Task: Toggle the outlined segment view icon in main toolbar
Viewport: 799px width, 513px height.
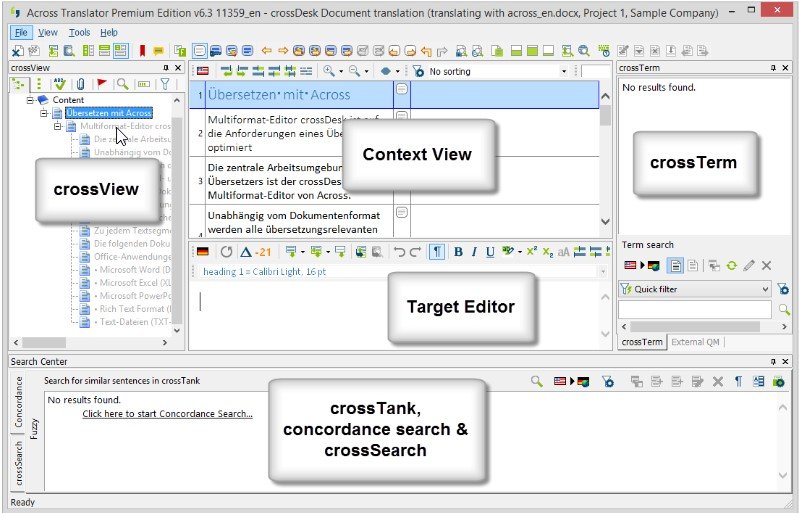Action: (x=200, y=51)
